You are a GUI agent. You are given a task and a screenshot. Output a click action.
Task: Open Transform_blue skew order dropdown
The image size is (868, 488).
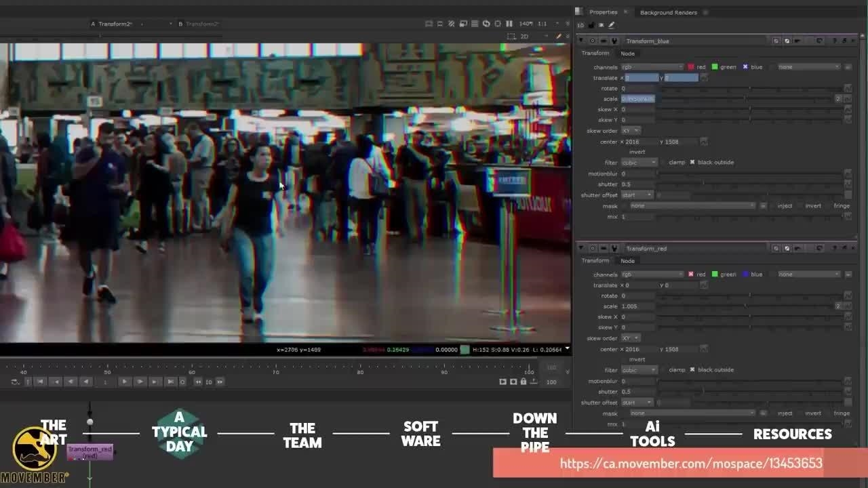pos(630,131)
